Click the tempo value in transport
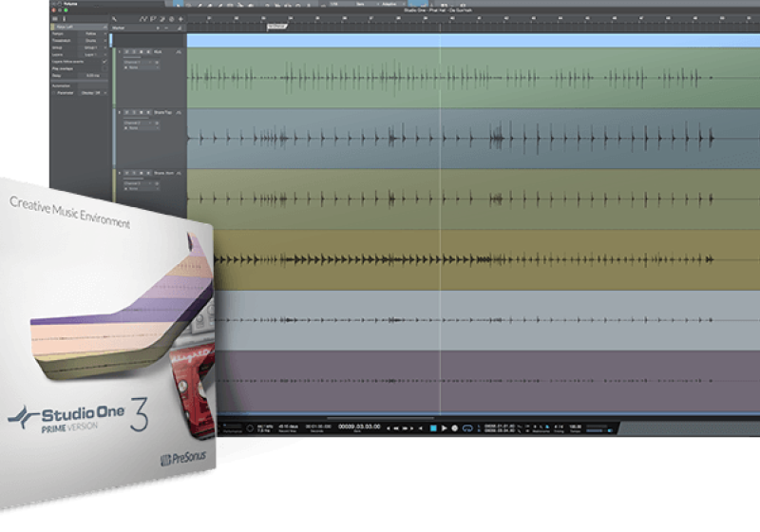 [x=576, y=427]
